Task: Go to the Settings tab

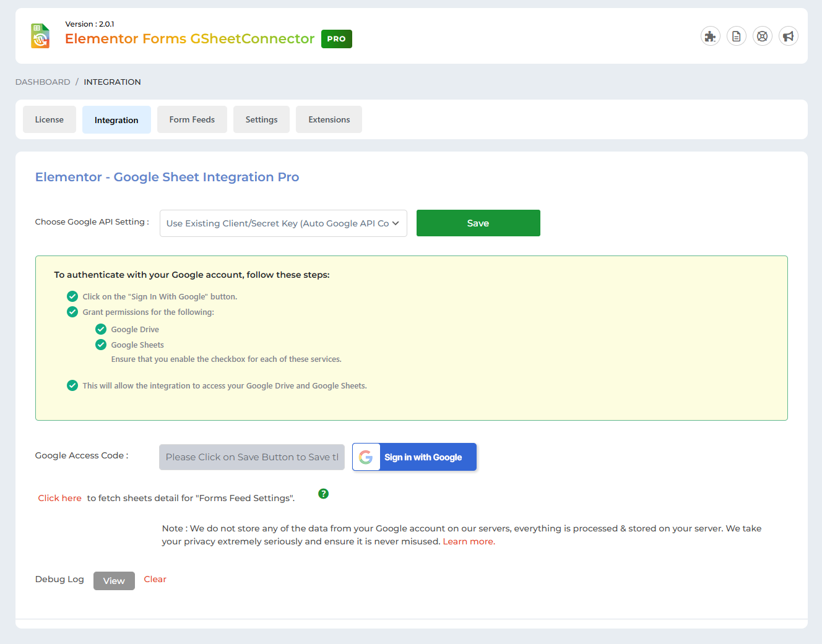Action: (261, 119)
